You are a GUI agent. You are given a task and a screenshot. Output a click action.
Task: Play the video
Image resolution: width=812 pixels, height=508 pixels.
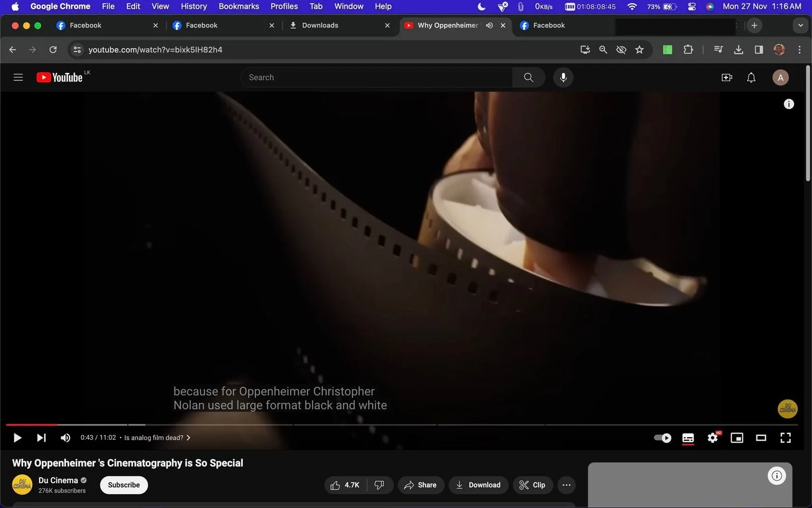tap(17, 438)
